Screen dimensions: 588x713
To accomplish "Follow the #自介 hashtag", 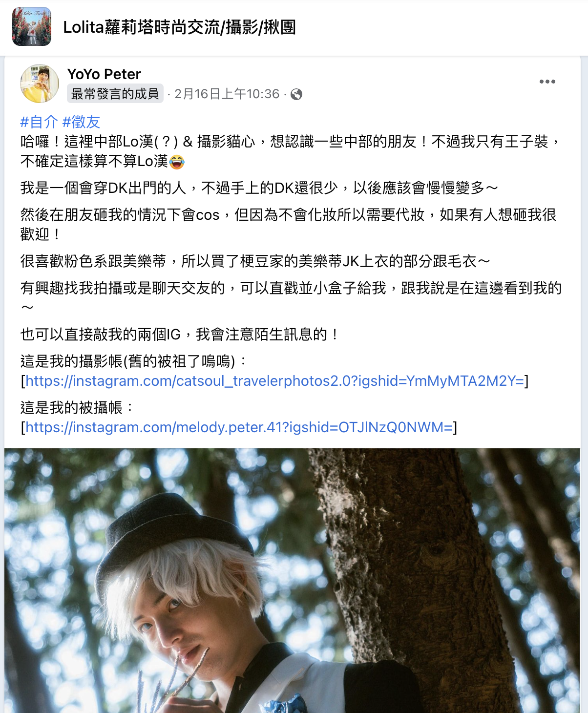I will tap(39, 122).
